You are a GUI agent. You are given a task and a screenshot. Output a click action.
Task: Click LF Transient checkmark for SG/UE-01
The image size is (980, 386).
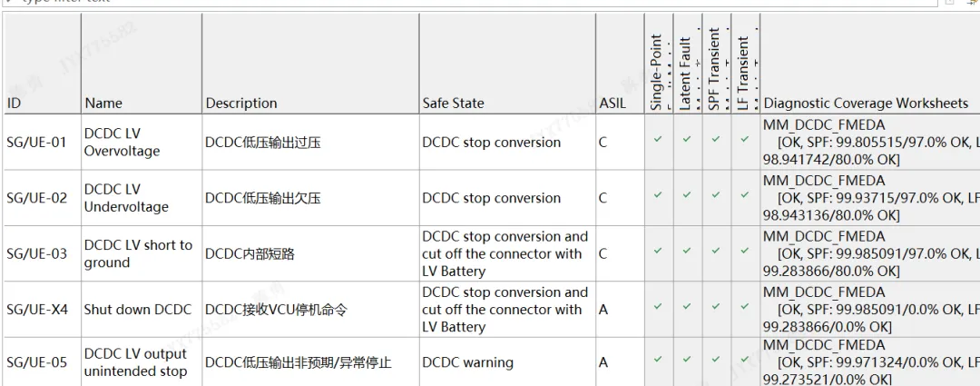[x=744, y=139]
